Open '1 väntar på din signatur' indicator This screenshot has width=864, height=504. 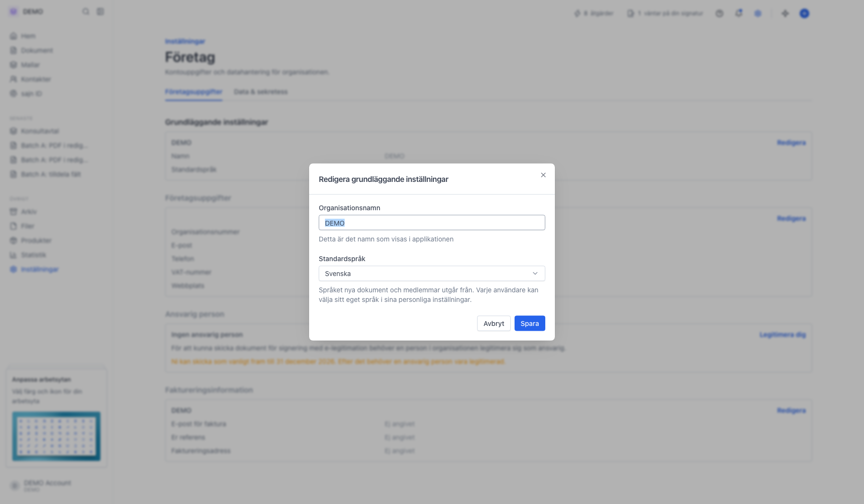[x=665, y=13]
